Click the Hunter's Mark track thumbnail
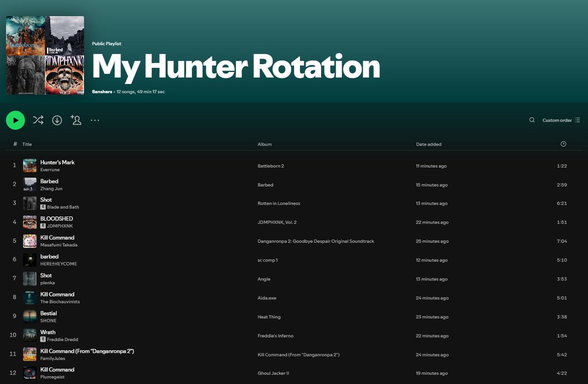The image size is (588, 384). click(30, 166)
